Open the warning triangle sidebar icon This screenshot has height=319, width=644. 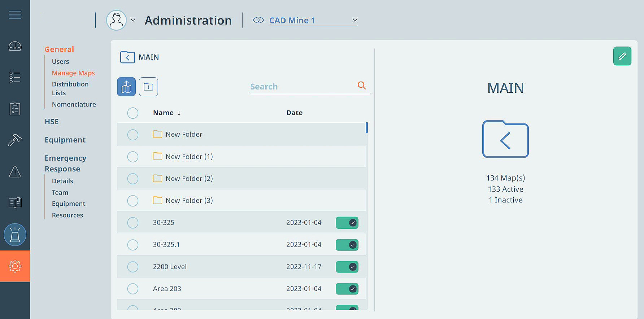pos(15,172)
